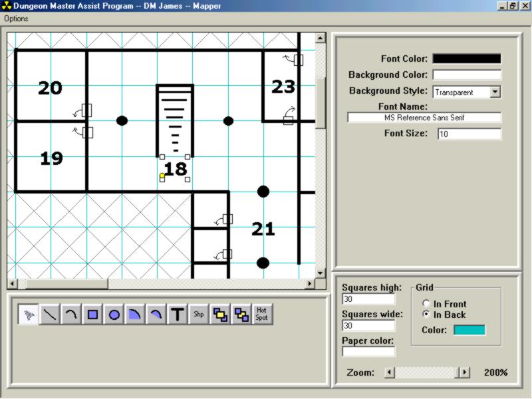
Task: Set grid to In Front
Action: (426, 303)
